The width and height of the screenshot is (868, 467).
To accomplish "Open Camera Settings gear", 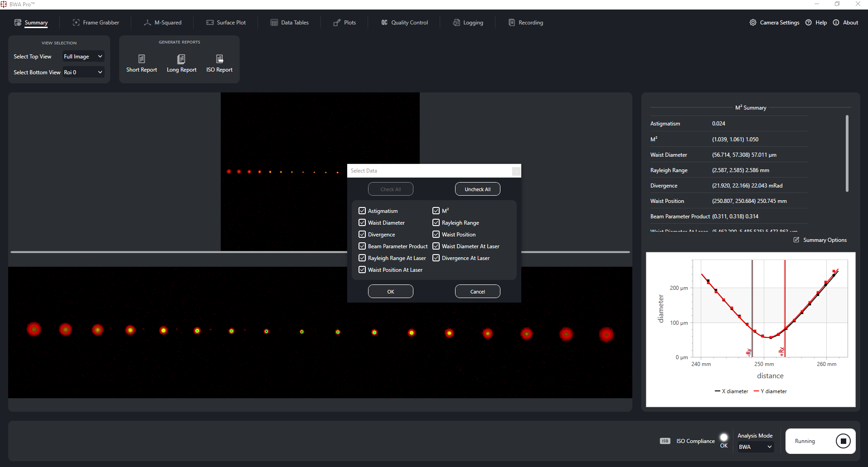I will [753, 23].
